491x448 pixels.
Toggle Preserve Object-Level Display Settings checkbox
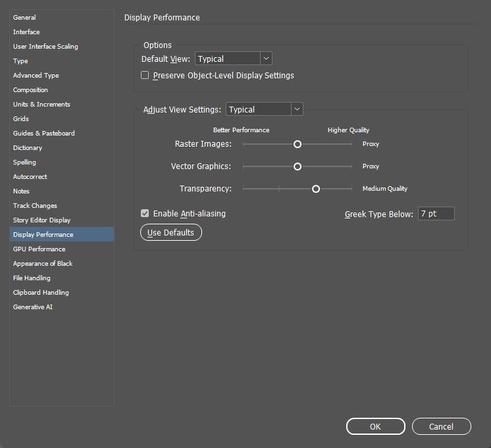coord(145,75)
